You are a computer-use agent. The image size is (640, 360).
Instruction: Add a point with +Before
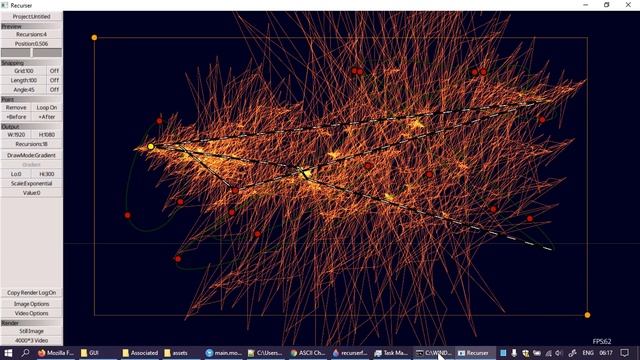[16, 117]
